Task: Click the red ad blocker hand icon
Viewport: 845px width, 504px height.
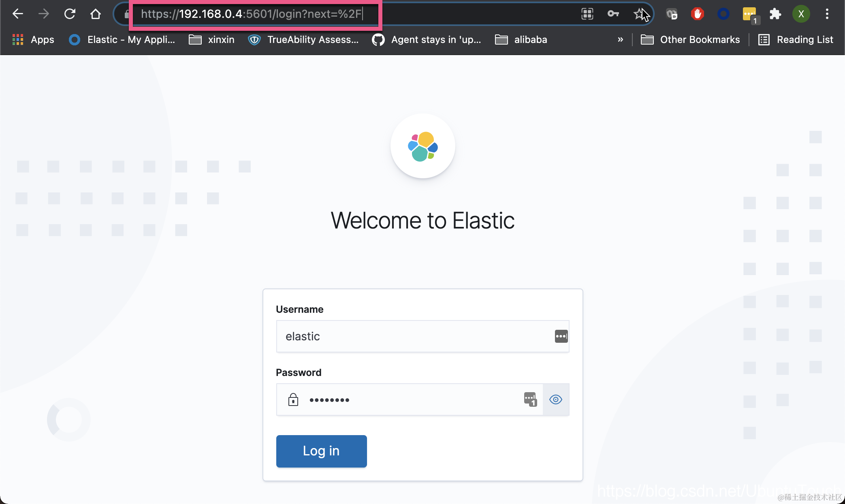Action: click(697, 14)
